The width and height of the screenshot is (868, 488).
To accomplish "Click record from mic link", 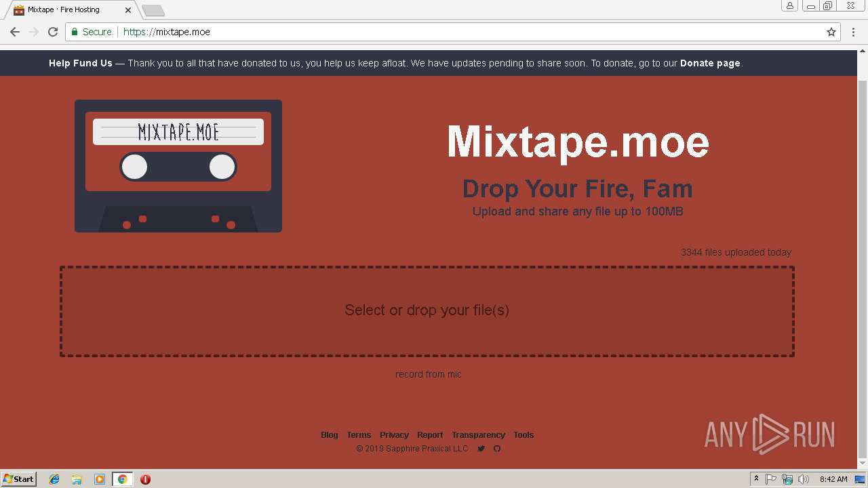I will click(429, 374).
